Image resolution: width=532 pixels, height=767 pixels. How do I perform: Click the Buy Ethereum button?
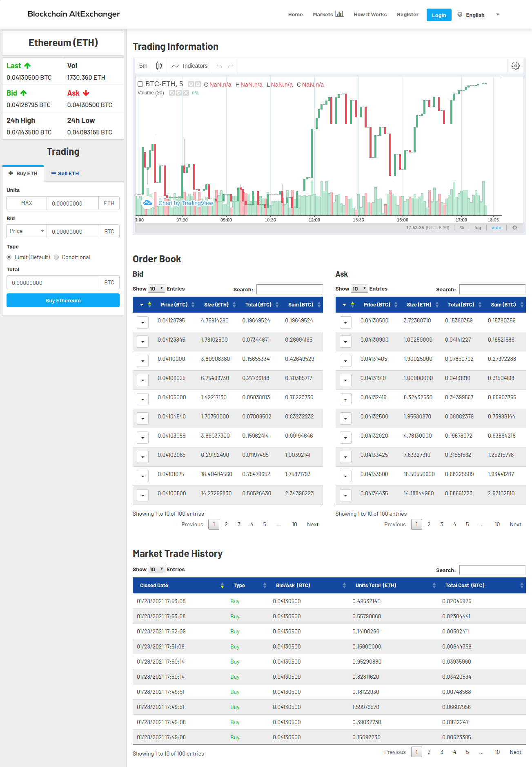point(63,300)
